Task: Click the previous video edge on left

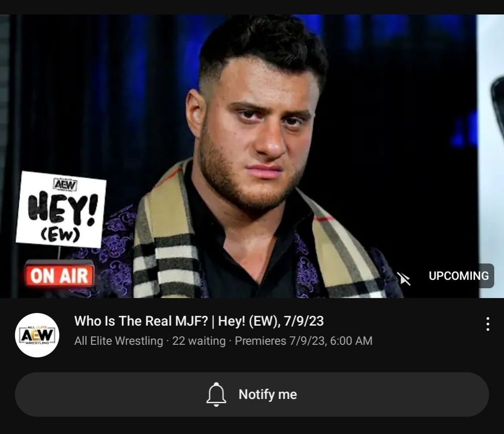Action: point(5,156)
